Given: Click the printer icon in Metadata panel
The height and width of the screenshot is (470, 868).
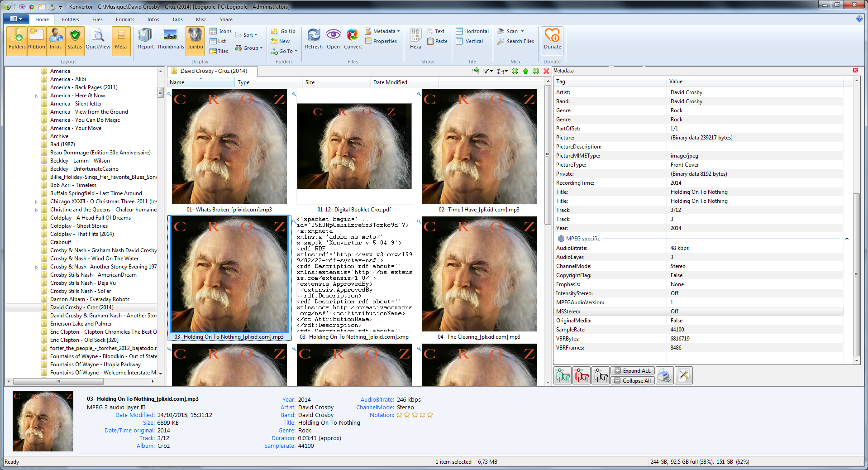Looking at the screenshot, I should pyautogui.click(x=665, y=375).
